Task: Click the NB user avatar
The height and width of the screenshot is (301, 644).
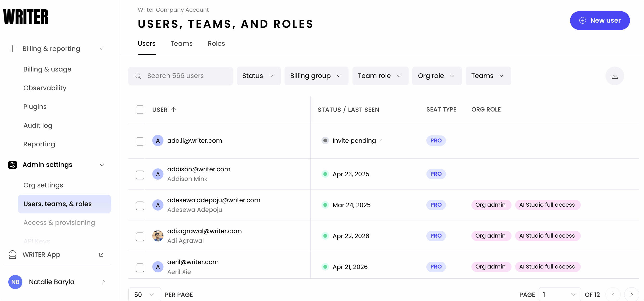Action: pyautogui.click(x=15, y=282)
